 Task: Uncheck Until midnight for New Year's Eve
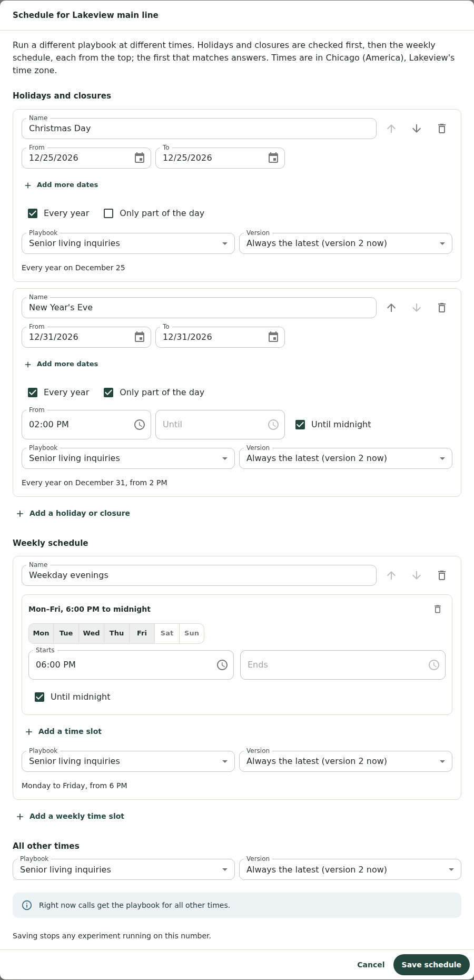coord(300,425)
